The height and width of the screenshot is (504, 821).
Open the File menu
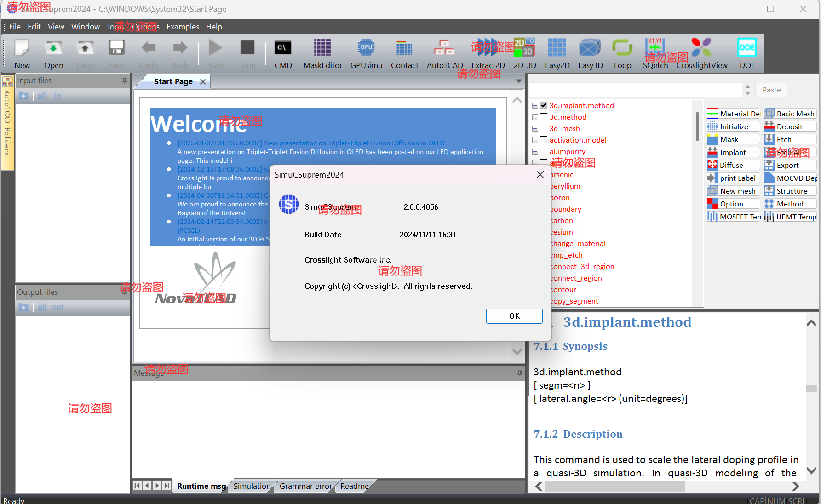pyautogui.click(x=15, y=27)
